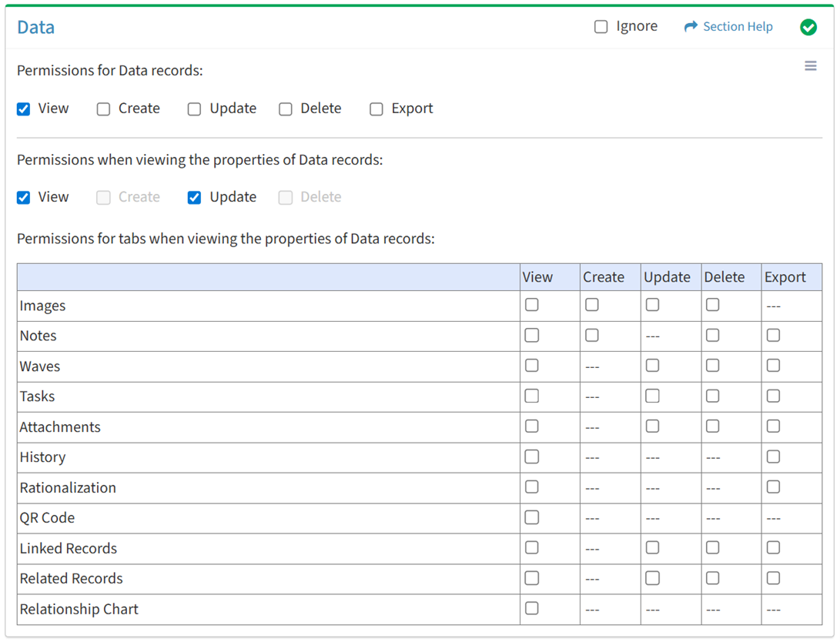Check Update for the Linked Records row
Image resolution: width=840 pixels, height=642 pixels.
tap(652, 548)
